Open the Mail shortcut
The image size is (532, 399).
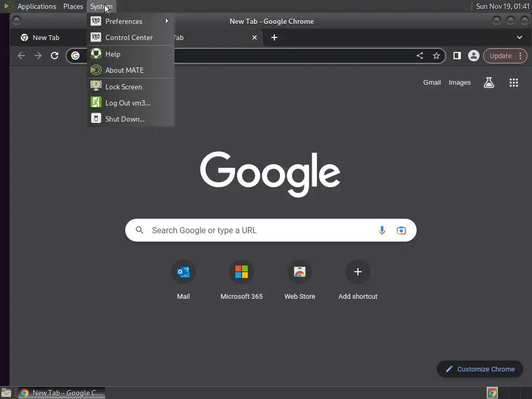[x=183, y=280]
